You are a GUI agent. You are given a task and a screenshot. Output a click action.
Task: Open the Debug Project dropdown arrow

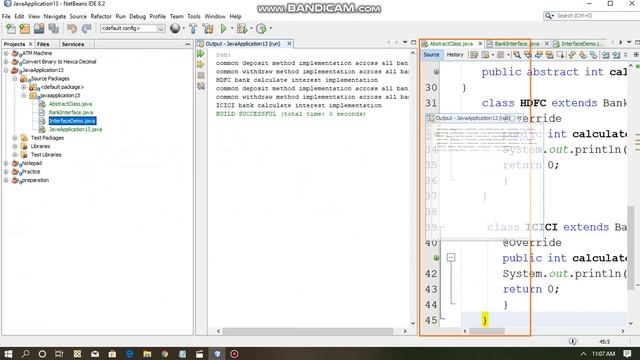tap(251, 29)
